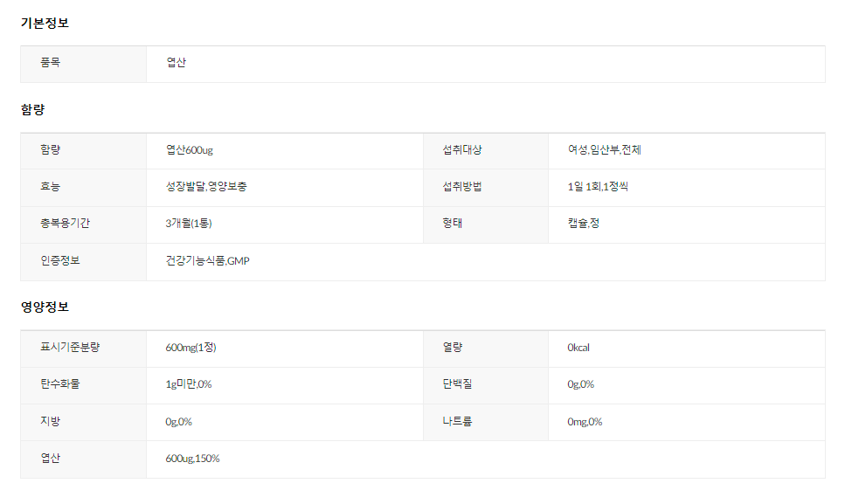
Task: Click the 영양정보 section heading
Action: 45,307
